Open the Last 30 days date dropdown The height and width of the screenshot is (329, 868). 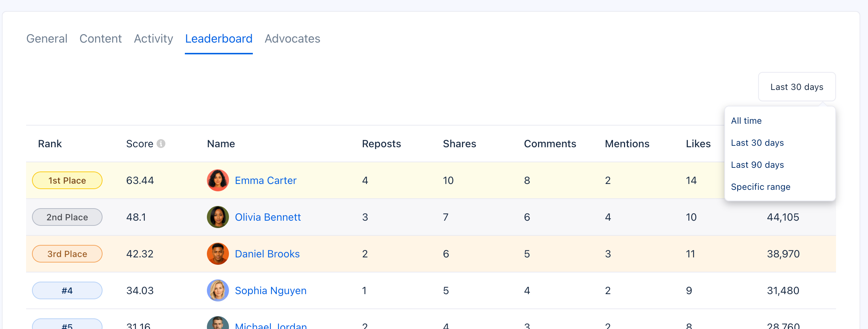click(797, 87)
